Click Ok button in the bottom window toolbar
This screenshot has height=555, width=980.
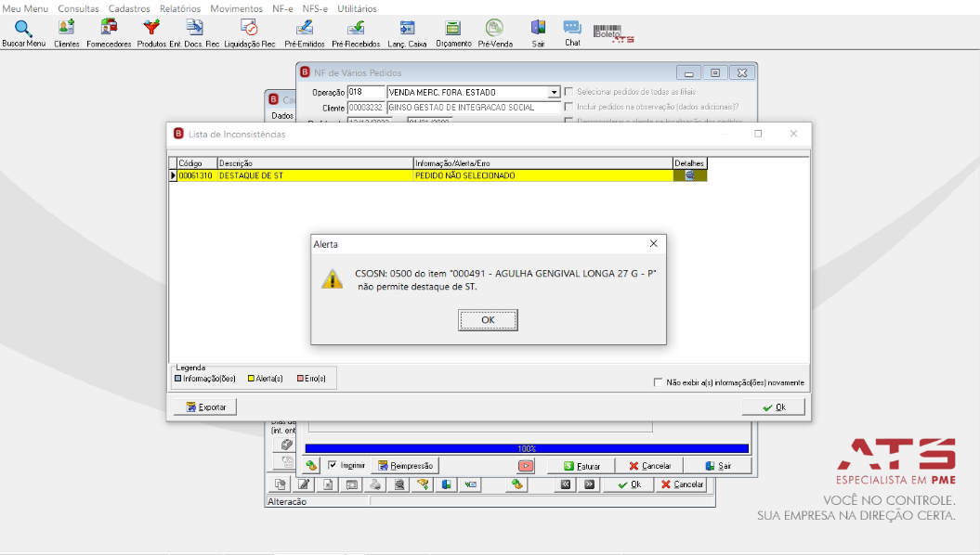point(629,484)
